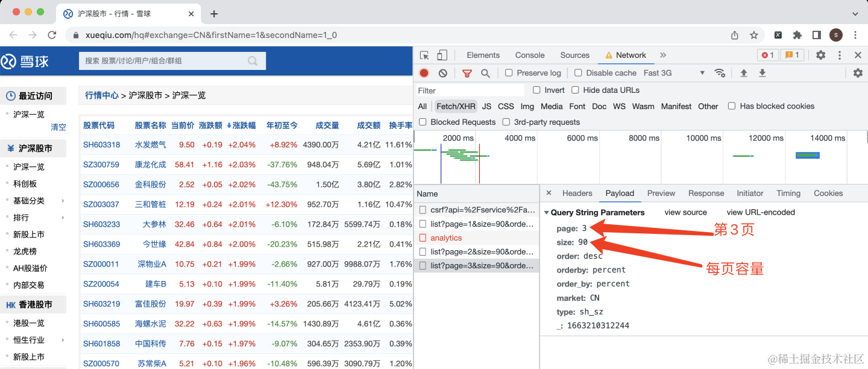
Task: Switch to the Console tab
Action: [x=530, y=55]
